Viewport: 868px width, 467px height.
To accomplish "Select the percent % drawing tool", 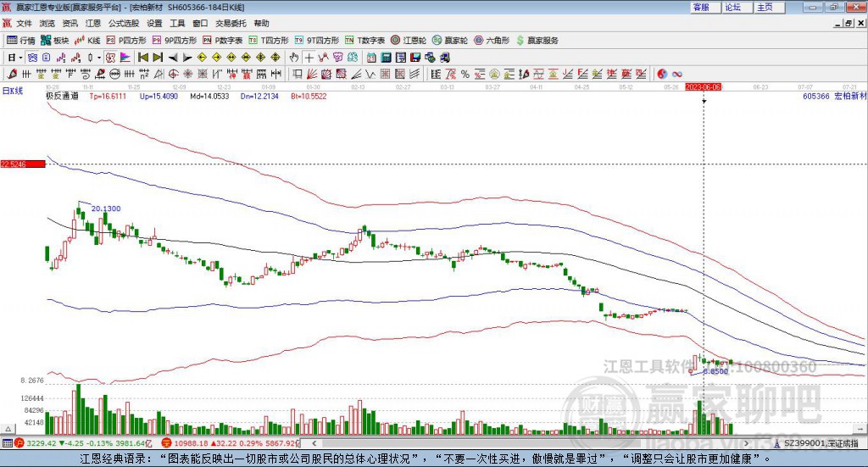I will pos(465,74).
